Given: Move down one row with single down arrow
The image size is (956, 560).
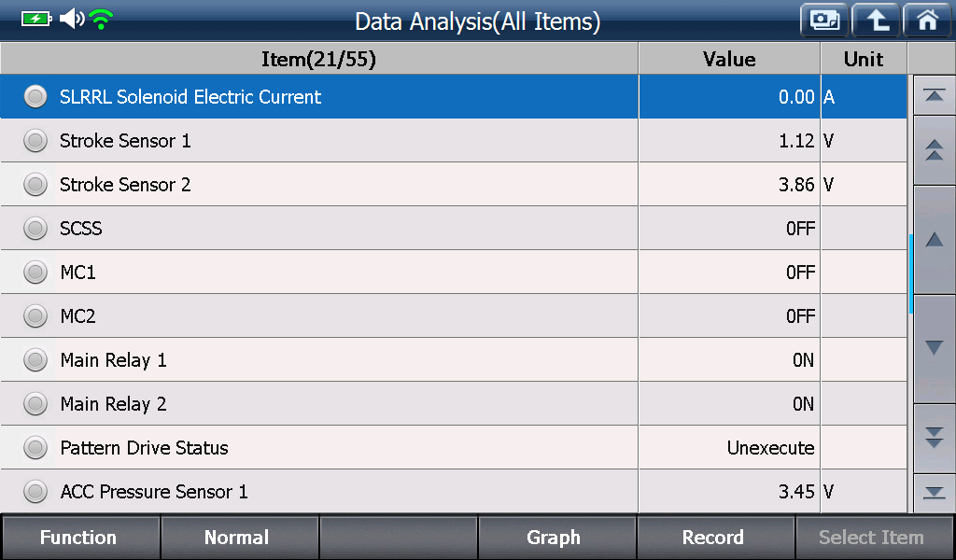Looking at the screenshot, I should click(x=934, y=348).
